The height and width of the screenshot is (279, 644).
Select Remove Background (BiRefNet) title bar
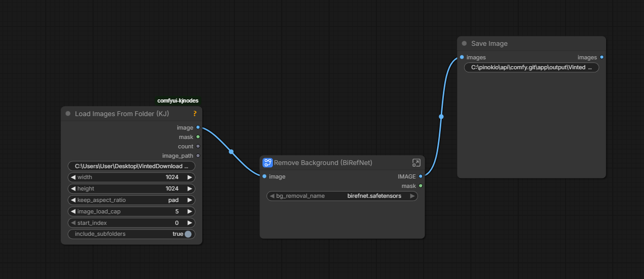(323, 163)
